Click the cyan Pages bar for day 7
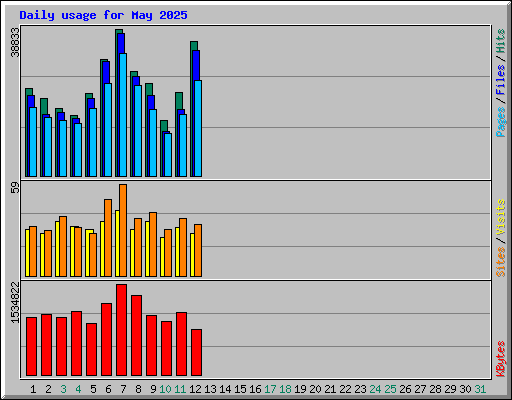The height and width of the screenshot is (400, 512). [123, 115]
